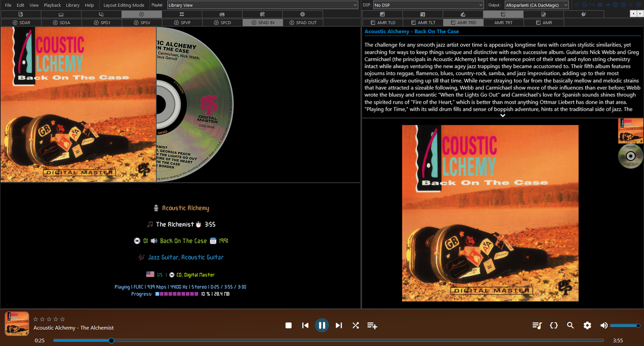Select the front cover thumbnail

click(630, 131)
